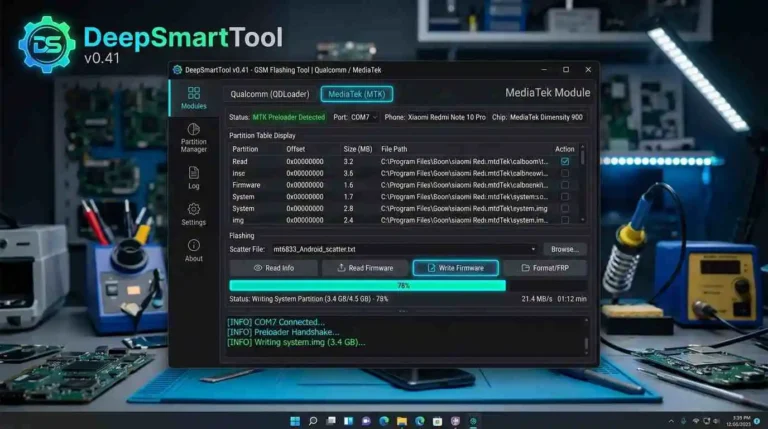Click the Read Info button
This screenshot has height=429, width=768.
pyautogui.click(x=274, y=268)
